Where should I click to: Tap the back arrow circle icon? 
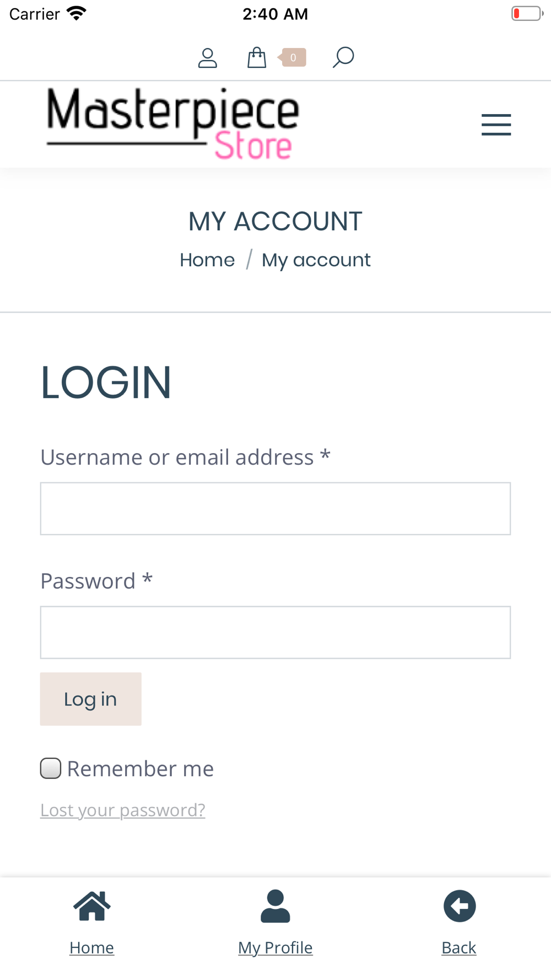(460, 906)
